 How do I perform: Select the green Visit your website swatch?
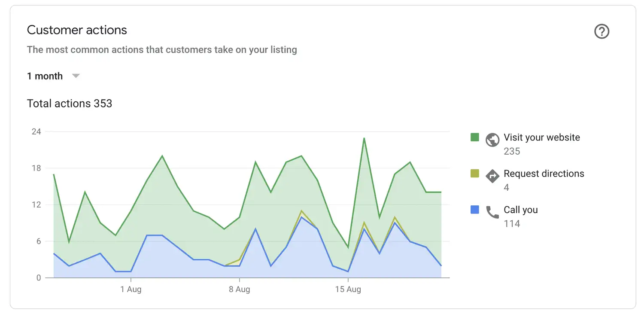(474, 137)
